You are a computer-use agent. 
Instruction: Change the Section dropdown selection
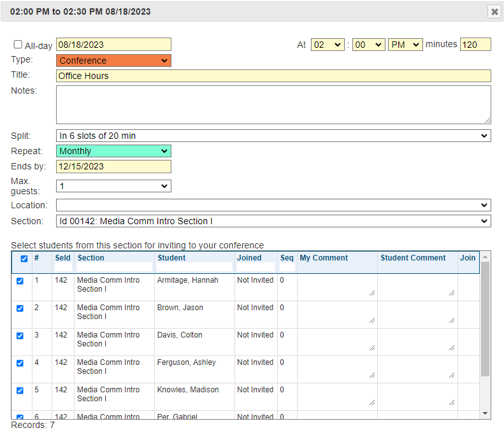coord(273,221)
